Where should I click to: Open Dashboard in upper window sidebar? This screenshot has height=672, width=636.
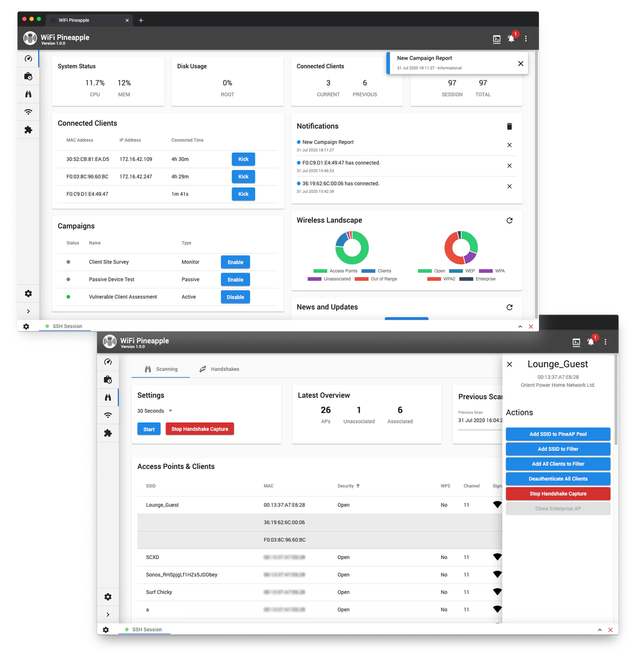click(x=28, y=59)
